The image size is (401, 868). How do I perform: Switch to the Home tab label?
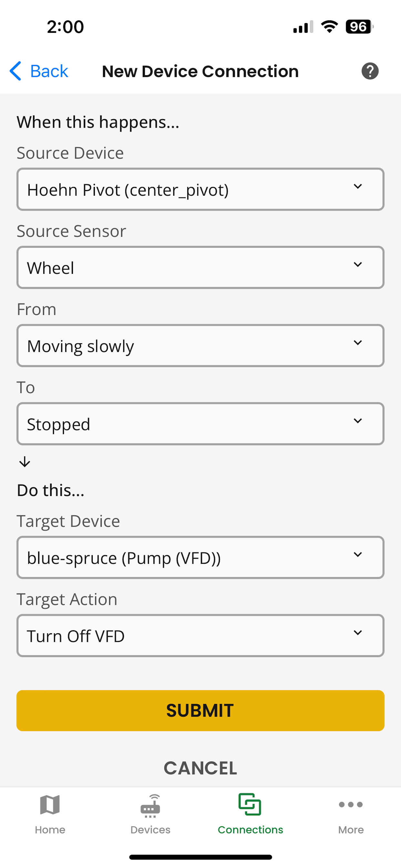50,830
